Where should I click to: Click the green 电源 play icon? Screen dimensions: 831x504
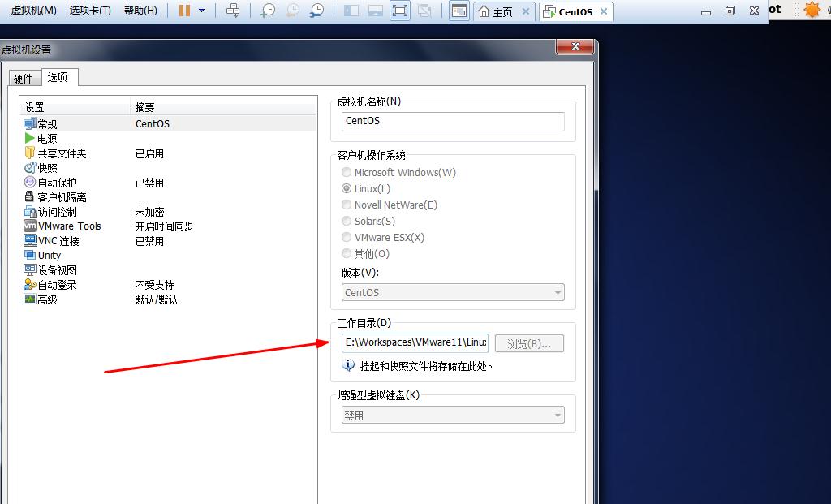[30, 138]
